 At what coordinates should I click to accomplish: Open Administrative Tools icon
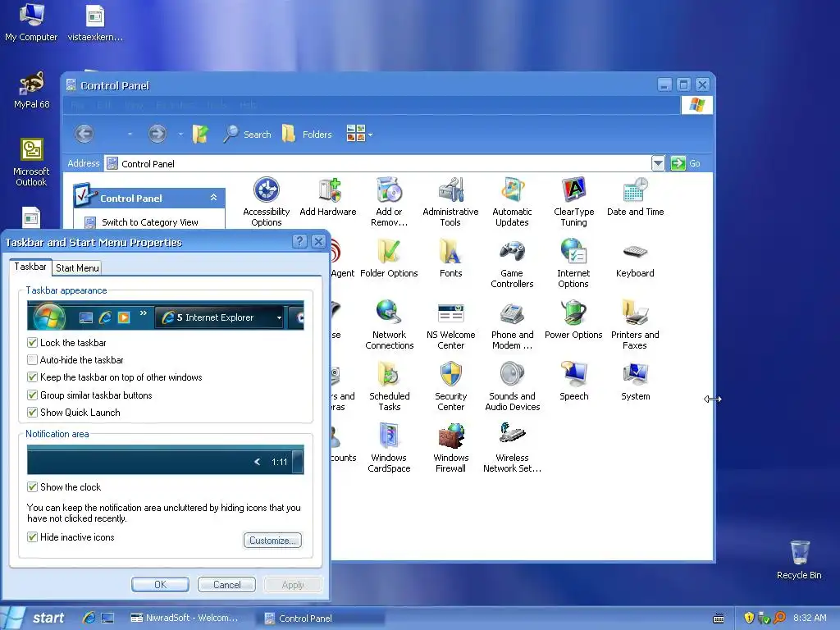(450, 202)
